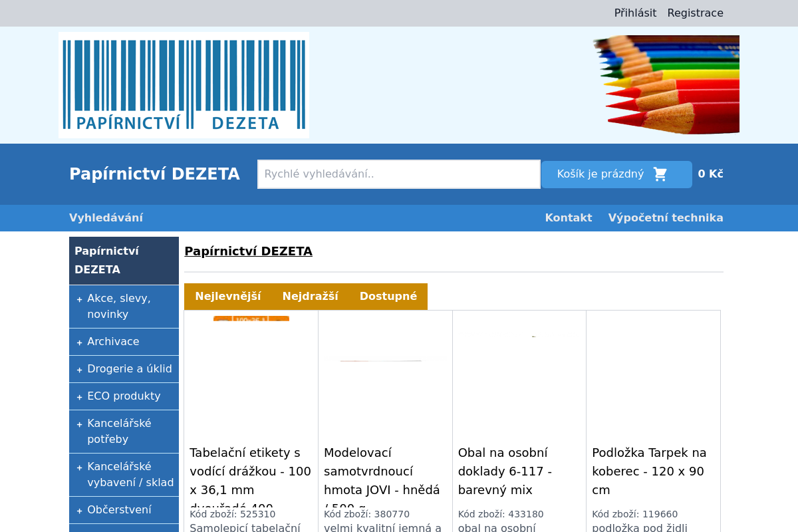The image size is (798, 532).
Task: Focus the Rychlé vyhledávání search field
Action: tap(399, 174)
